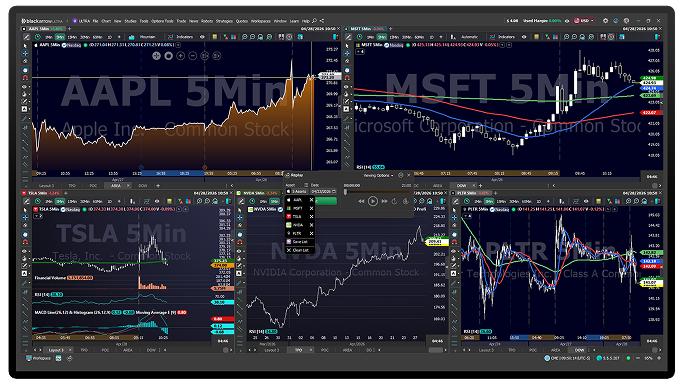Click the zoom-out minus circle on AAPL chart
The height and width of the screenshot is (385, 684).
coord(192,56)
